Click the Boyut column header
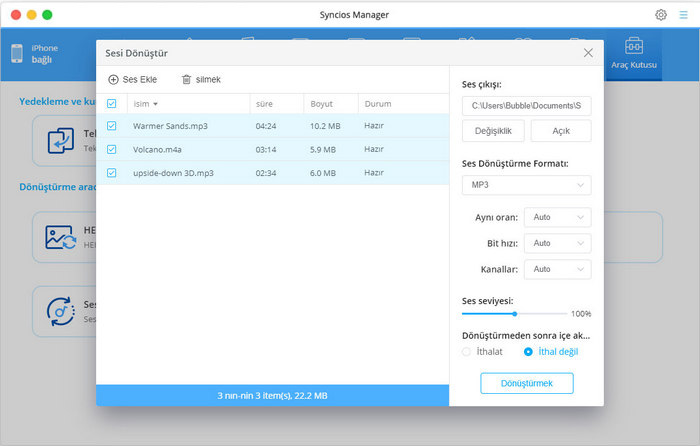Viewport: 700px width, 446px height. tap(321, 104)
